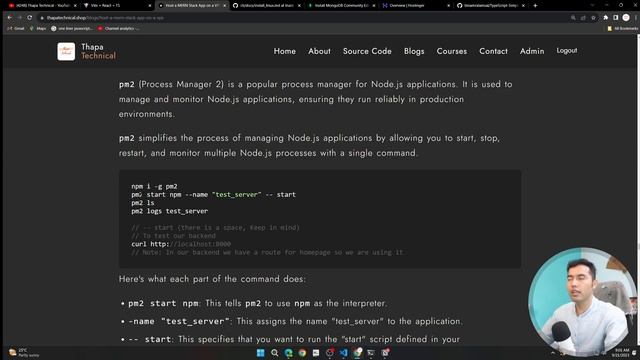The width and height of the screenshot is (640, 360).
Task: Go back in browser history
Action: coord(9,18)
